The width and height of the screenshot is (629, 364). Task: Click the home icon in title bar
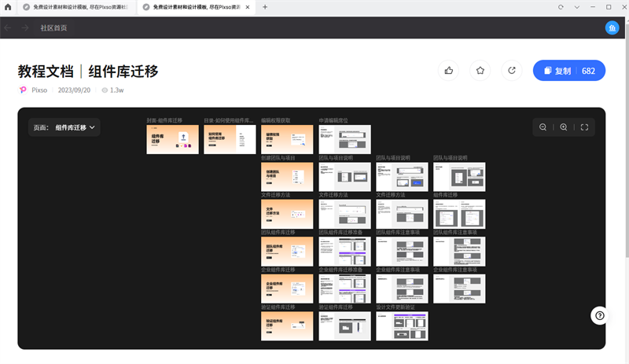click(x=8, y=7)
